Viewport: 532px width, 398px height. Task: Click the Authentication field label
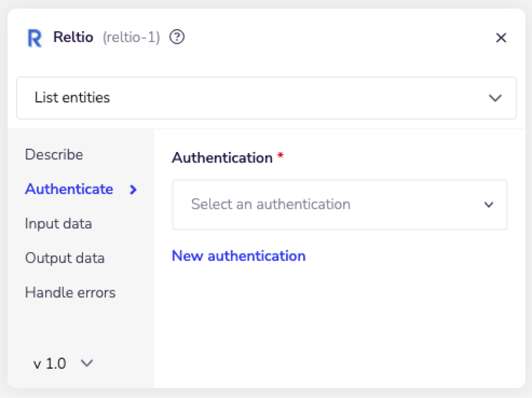click(220, 157)
